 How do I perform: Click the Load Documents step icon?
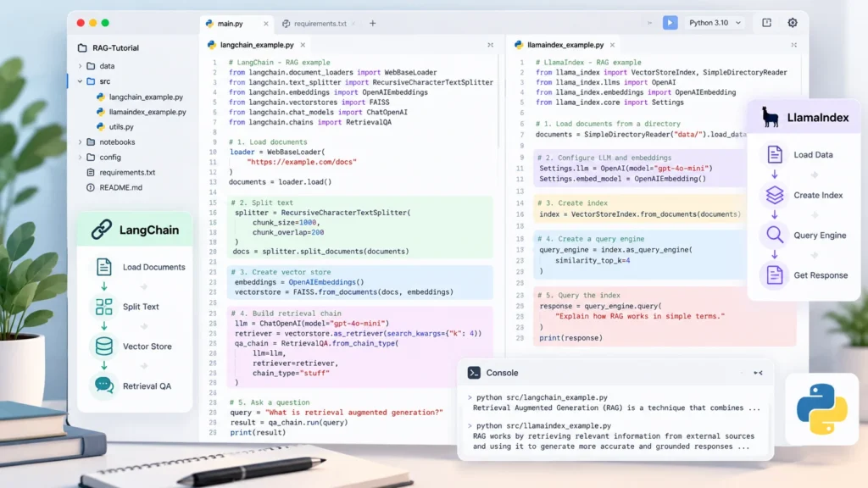pos(103,267)
